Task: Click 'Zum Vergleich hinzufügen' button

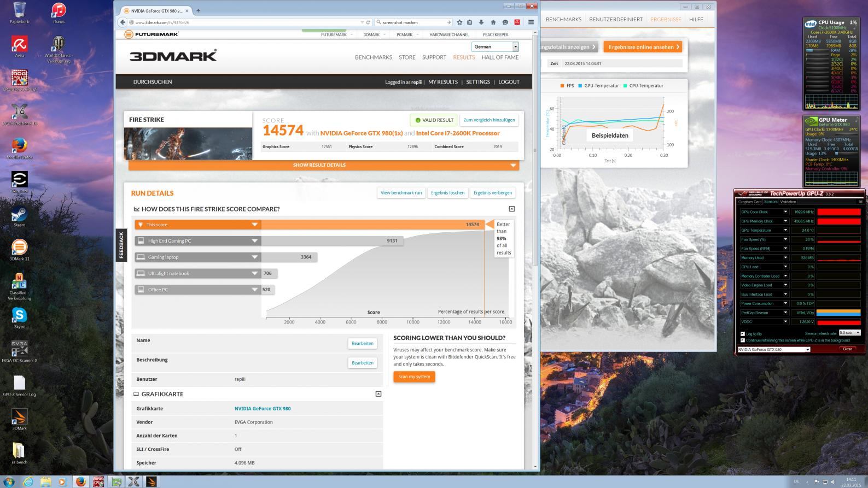Action: (x=489, y=120)
